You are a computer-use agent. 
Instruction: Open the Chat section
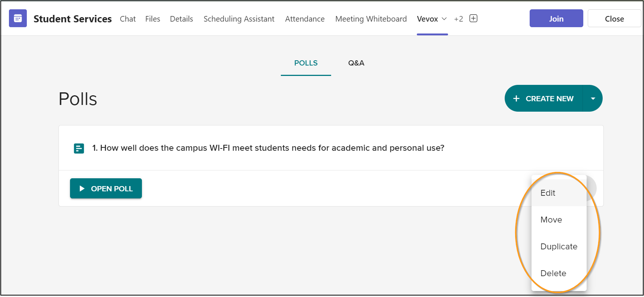(x=128, y=19)
